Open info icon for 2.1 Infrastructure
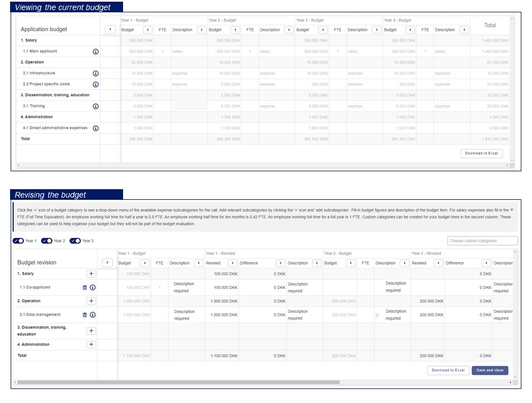Screen dimensions: 532x403 (x=96, y=73)
